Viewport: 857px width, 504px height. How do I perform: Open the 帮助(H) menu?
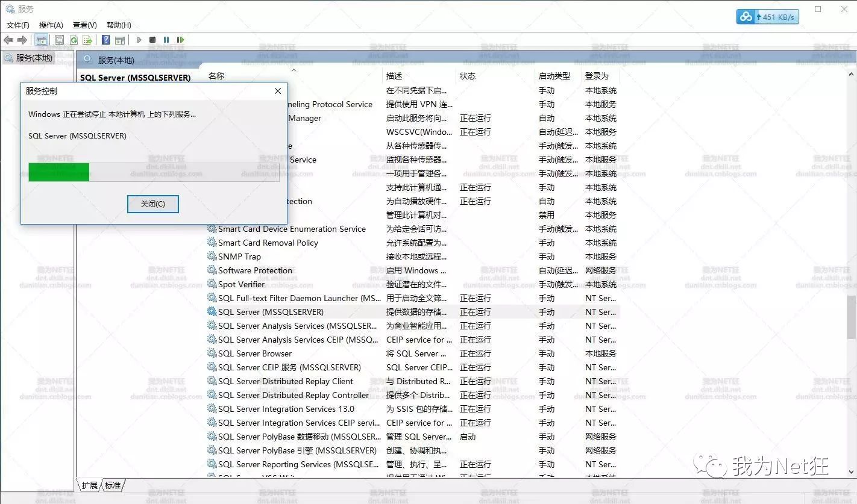119,25
